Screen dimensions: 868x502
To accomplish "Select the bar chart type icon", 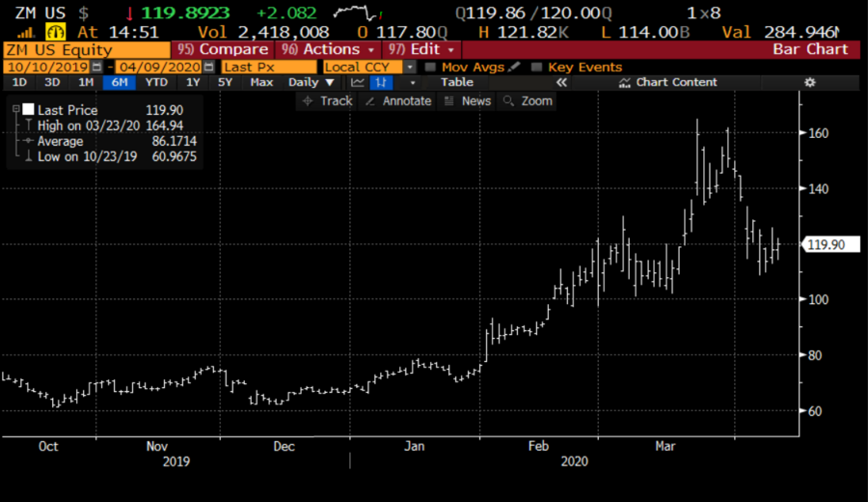I will (381, 83).
